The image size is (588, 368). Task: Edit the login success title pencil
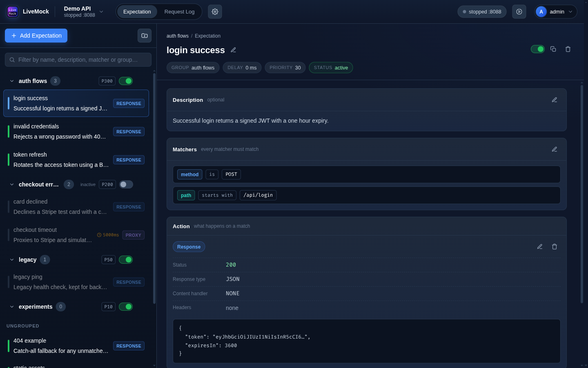[x=233, y=50]
